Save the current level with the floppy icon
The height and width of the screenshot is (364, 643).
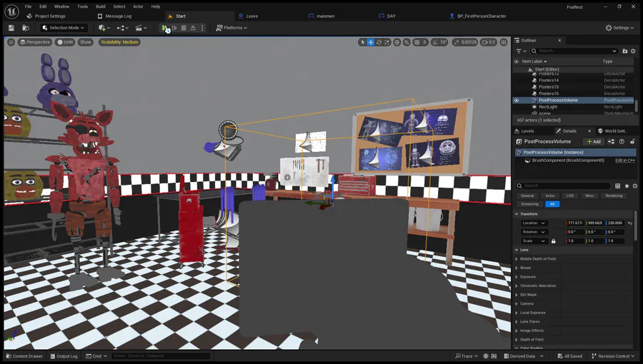(x=11, y=28)
